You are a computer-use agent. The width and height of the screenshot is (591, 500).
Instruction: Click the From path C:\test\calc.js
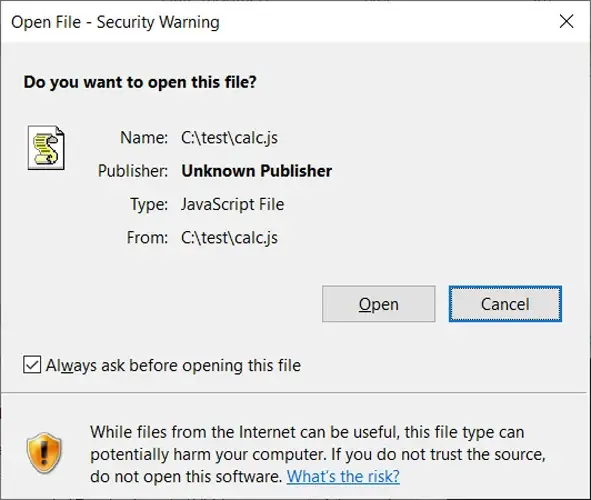point(229,238)
